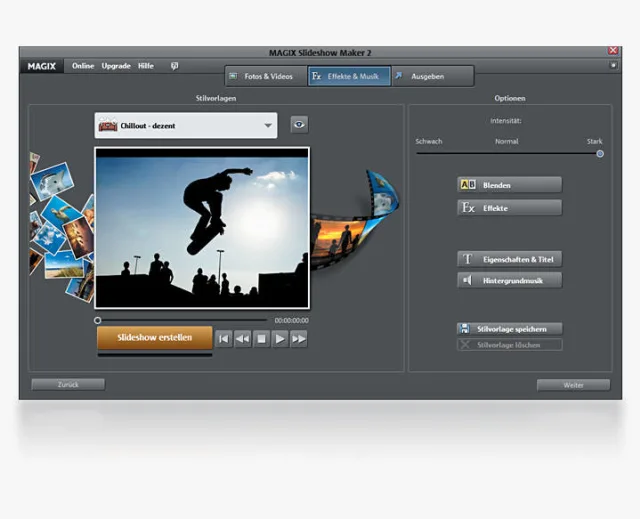Open the Online menu
Viewport: 640px width, 519px height.
tap(83, 66)
